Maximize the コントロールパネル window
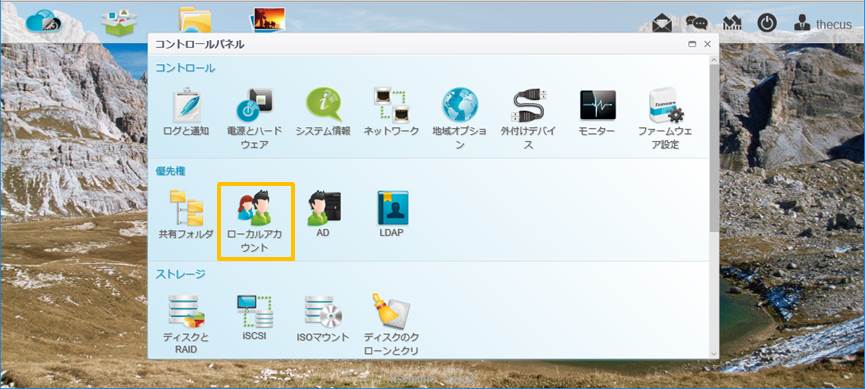Image resolution: width=865 pixels, height=389 pixels. 692,45
